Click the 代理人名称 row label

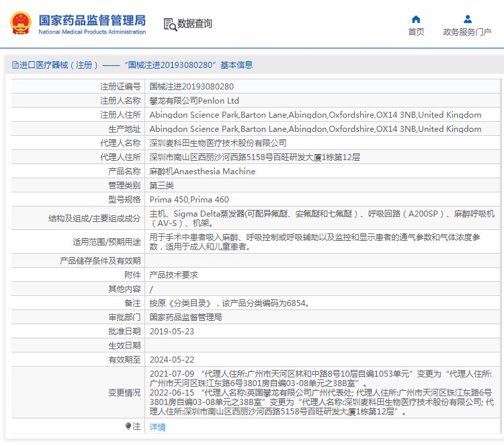(120, 143)
